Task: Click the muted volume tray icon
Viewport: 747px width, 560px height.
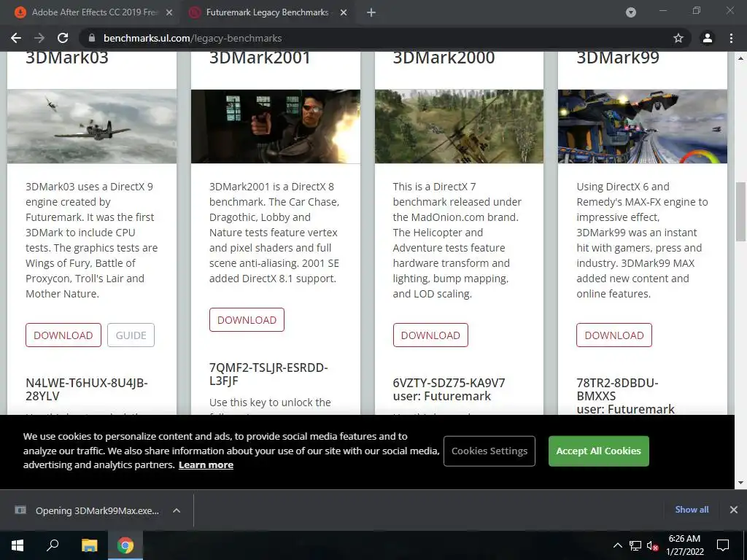Action: [x=653, y=545]
